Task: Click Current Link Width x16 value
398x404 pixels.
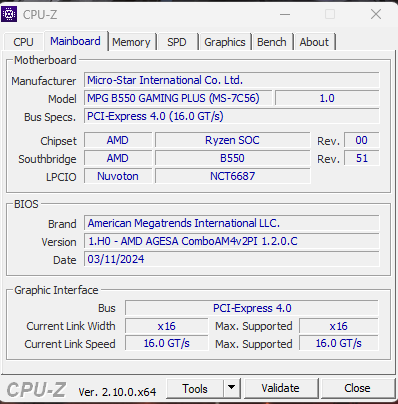Action: pos(167,326)
